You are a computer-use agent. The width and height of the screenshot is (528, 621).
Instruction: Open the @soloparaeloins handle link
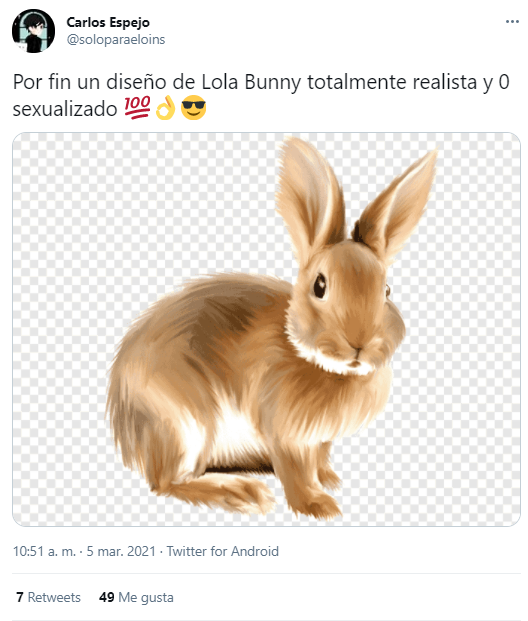(116, 40)
